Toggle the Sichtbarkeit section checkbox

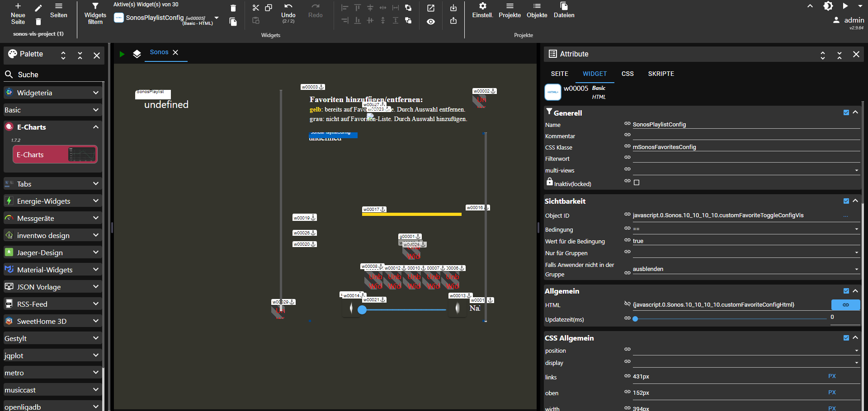[846, 201]
